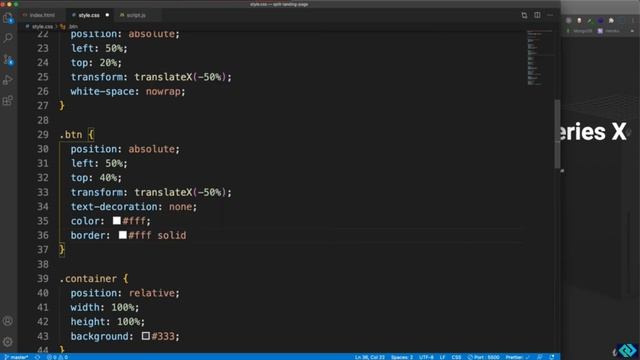Viewport: 640px width, 360px height.
Task: Click style.css in the breadcrumb
Action: click(42, 27)
